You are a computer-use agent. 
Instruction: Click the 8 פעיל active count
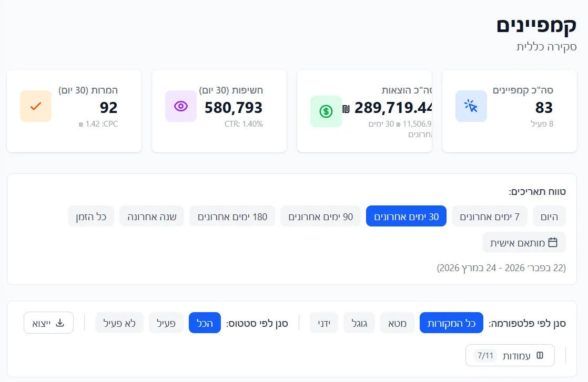coord(542,124)
